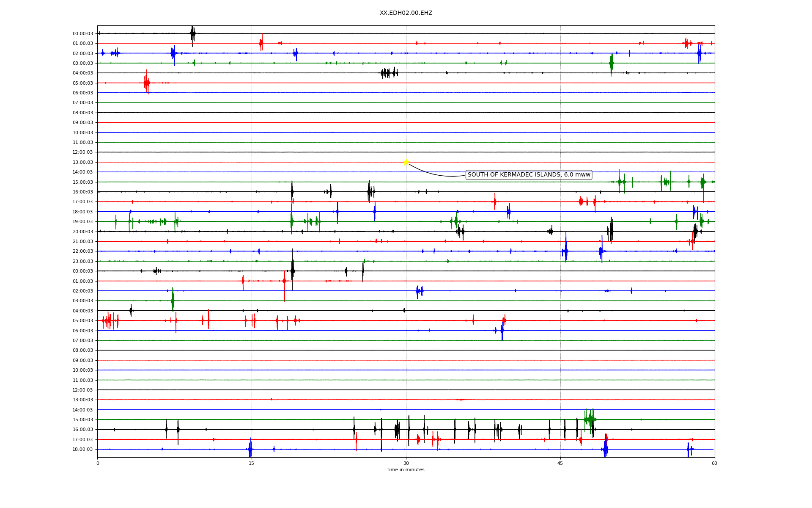Click the SOUTH OF KERMADEC ISLANDS annotation box
The height and width of the screenshot is (508, 812).
529,175
